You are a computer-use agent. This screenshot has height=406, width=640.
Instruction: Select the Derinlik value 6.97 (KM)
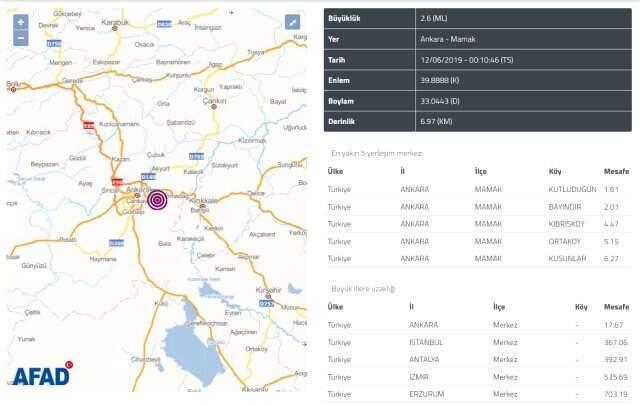click(436, 122)
